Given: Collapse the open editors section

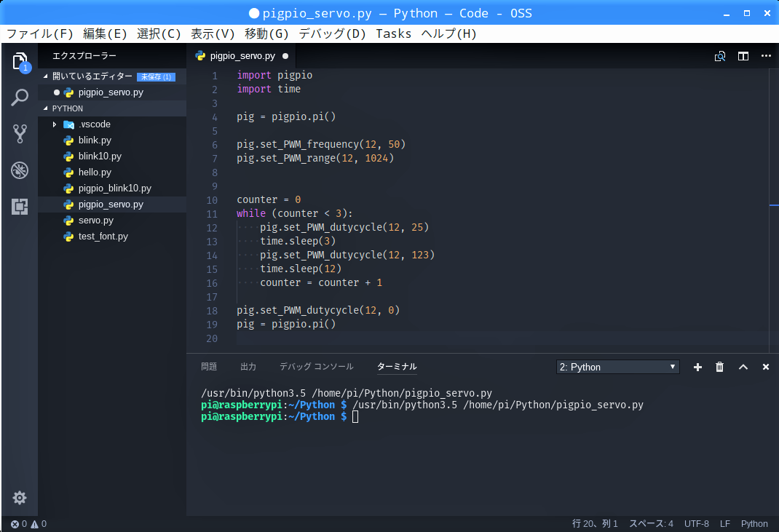Looking at the screenshot, I should (45, 76).
